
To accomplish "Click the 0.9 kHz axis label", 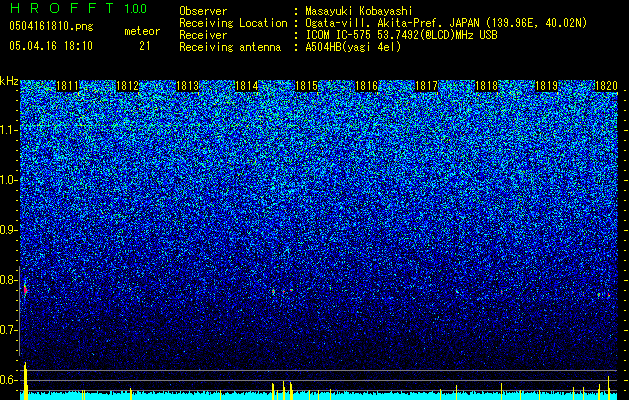I will (x=9, y=230).
